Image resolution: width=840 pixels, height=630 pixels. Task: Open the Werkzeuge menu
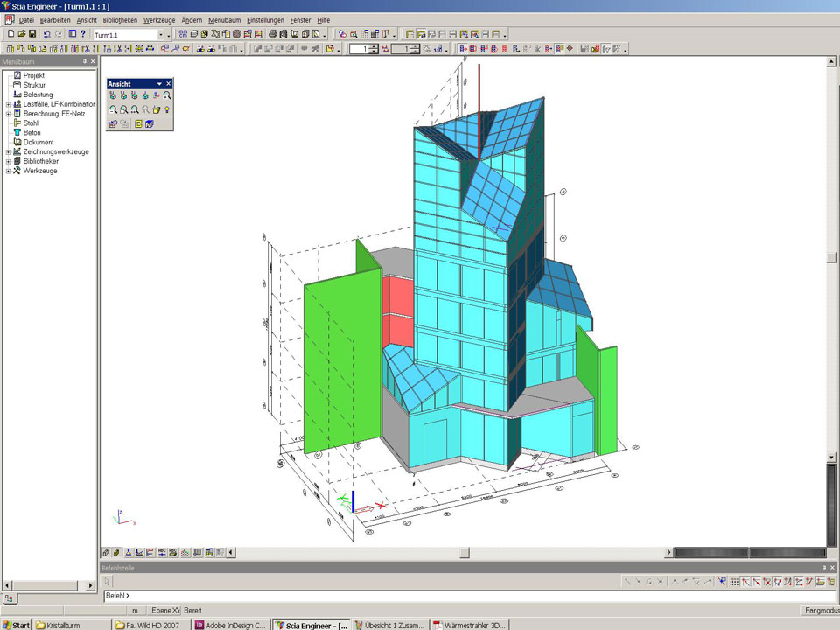tap(158, 19)
